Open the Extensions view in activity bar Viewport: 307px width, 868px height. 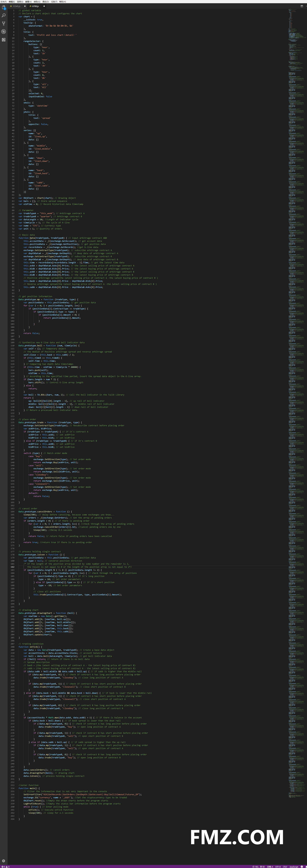pyautogui.click(x=4, y=39)
